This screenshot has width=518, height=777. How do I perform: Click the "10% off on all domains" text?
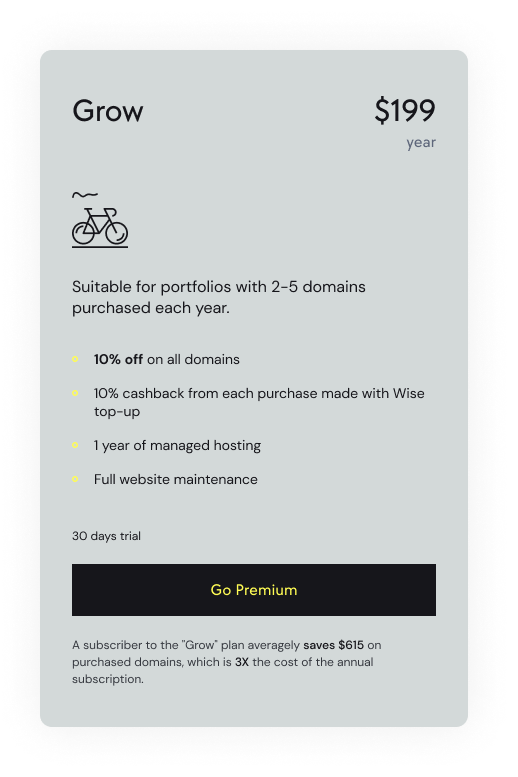(x=167, y=359)
